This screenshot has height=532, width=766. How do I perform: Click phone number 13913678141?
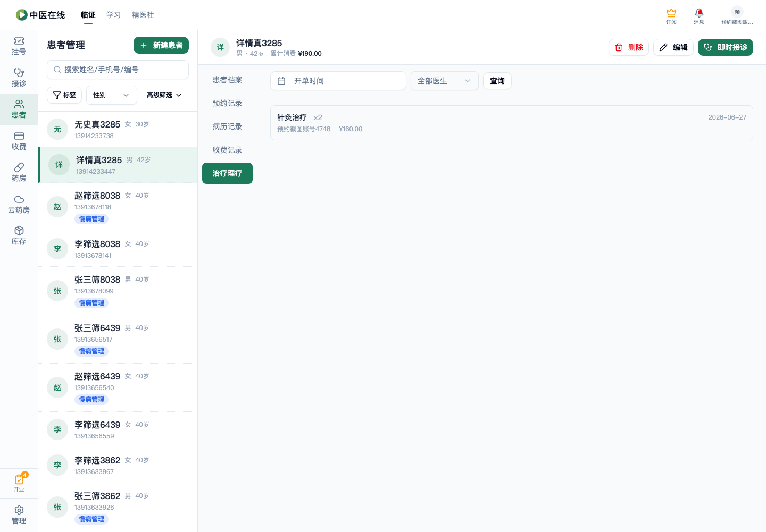point(93,256)
